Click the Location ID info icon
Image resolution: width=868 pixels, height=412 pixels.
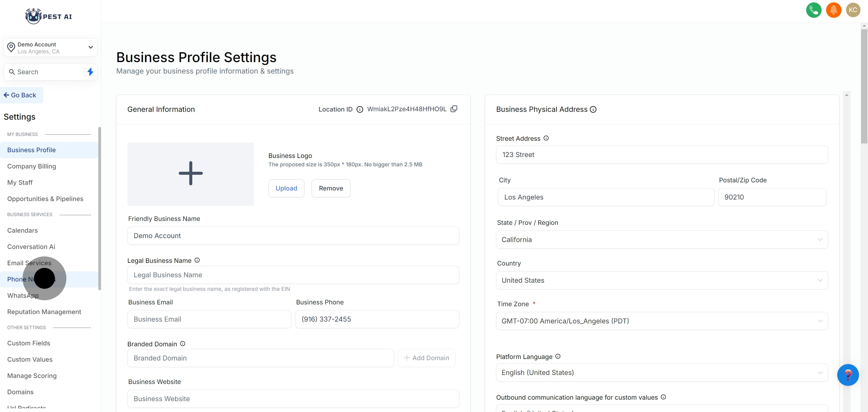360,109
